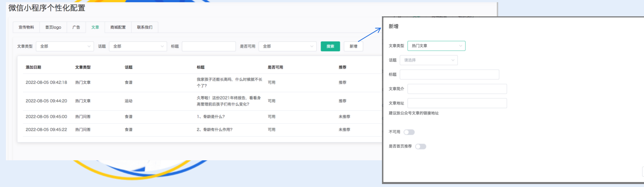Click the hint text 建议放公众号文章的链接地址
This screenshot has height=187, width=644.
(x=413, y=113)
